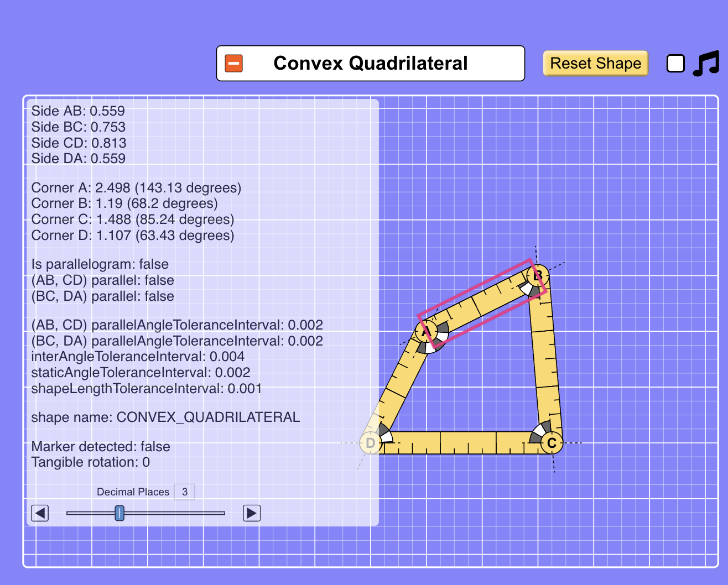Click 'staticAngleToleranceInterval: 0.002' text

(x=141, y=373)
